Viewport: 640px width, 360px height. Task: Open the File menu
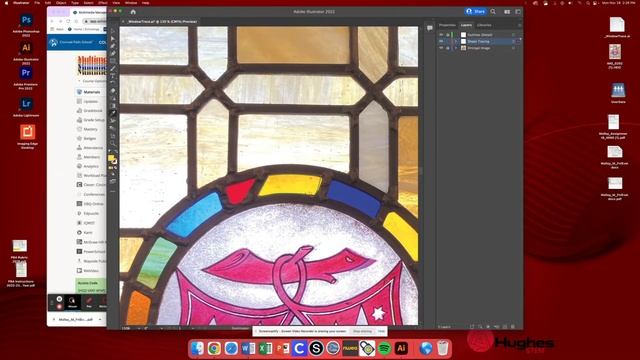click(x=37, y=3)
